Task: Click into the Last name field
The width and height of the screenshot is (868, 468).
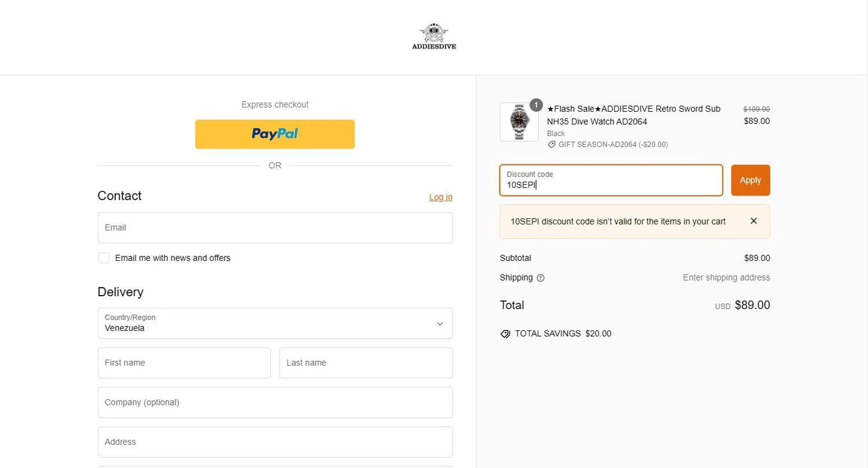Action: coord(366,363)
